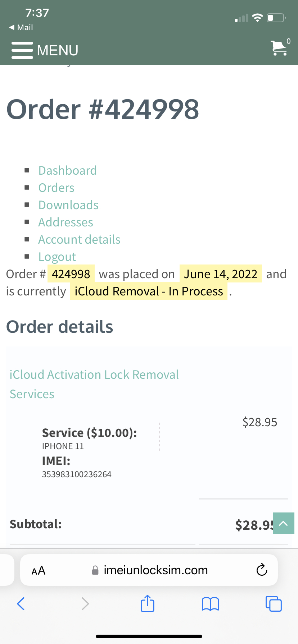Log out of the account
Viewport: 298px width, 644px height.
point(57,257)
